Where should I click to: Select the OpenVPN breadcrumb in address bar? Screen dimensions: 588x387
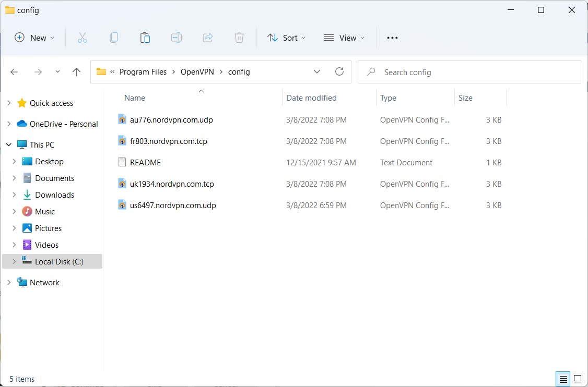[197, 72]
